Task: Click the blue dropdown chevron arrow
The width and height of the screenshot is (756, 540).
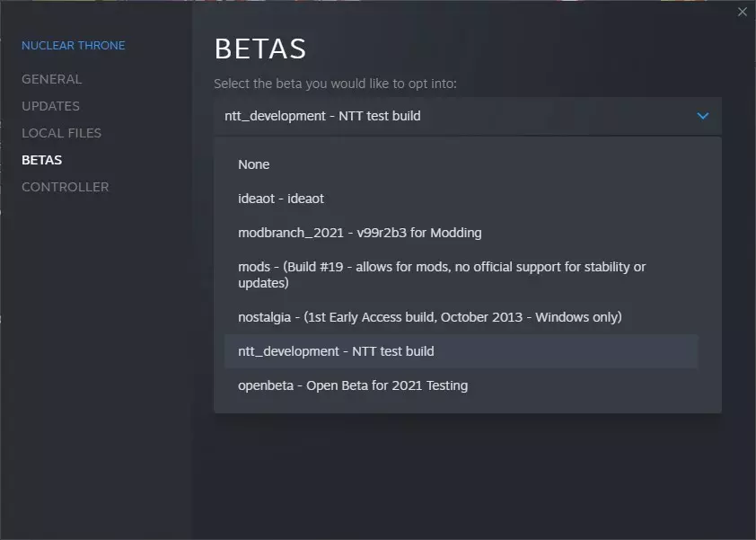Action: 703,116
